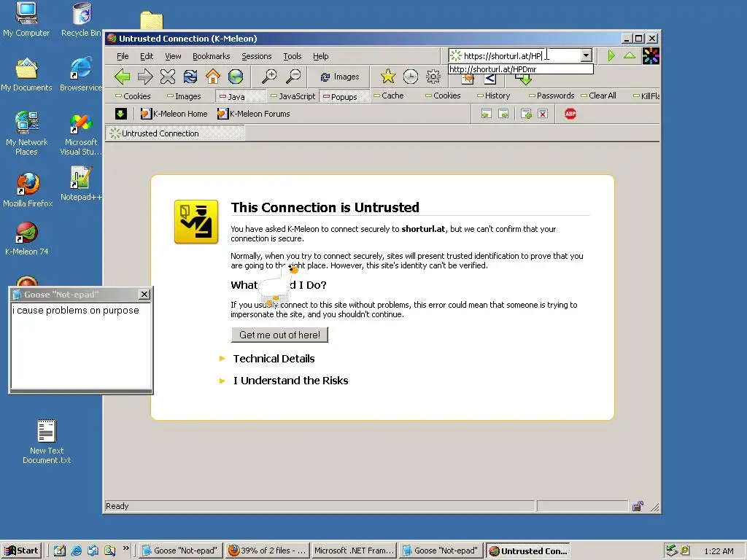
Task: Stop loading with the X toolbar icon
Action: pos(168,76)
